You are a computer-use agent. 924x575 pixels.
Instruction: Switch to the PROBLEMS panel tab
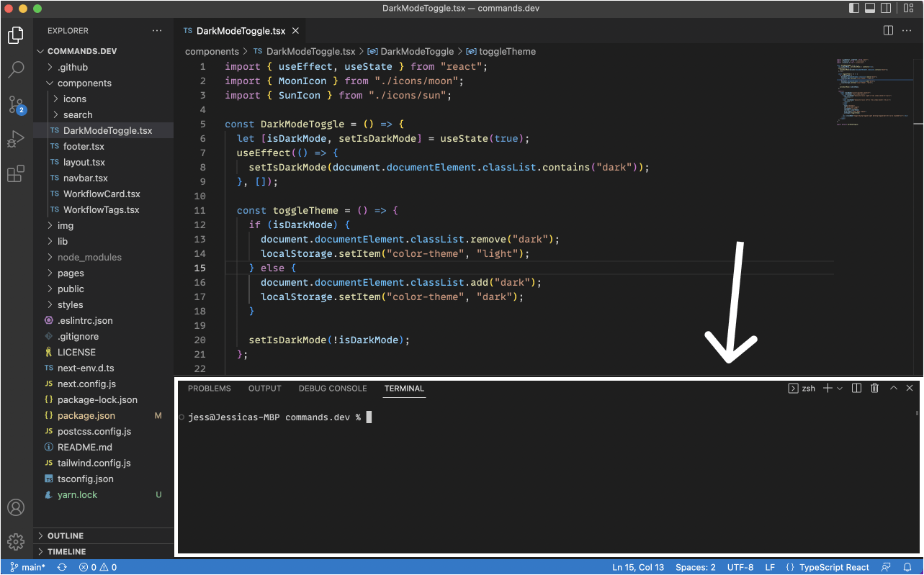[x=209, y=388]
